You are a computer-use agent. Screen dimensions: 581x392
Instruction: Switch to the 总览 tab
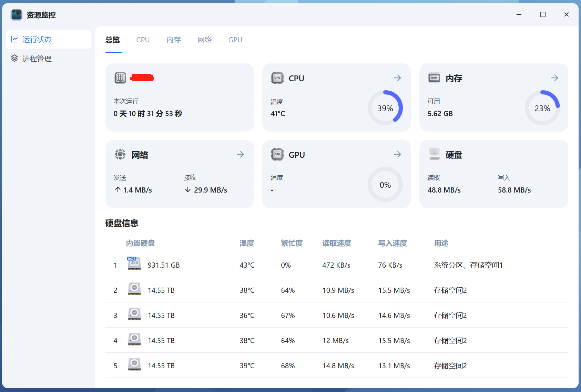point(113,40)
